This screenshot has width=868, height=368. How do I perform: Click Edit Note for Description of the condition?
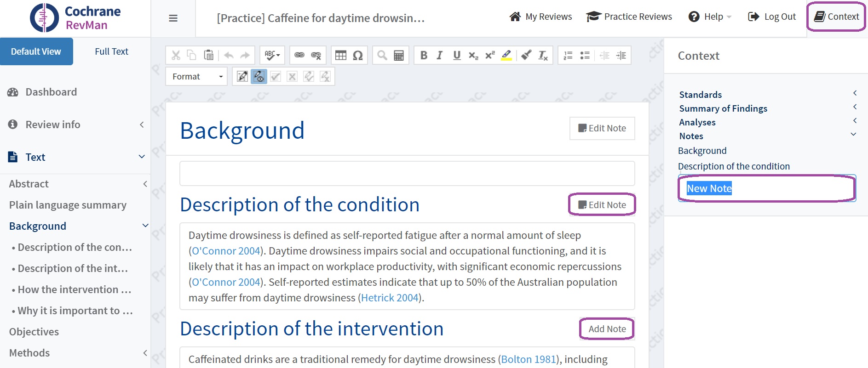[x=602, y=205]
